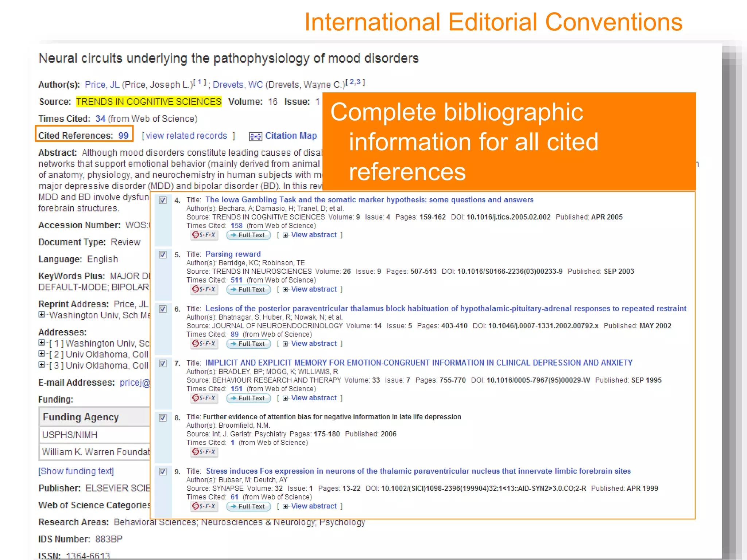Open Full Text for reference 7 memory article

[248, 398]
